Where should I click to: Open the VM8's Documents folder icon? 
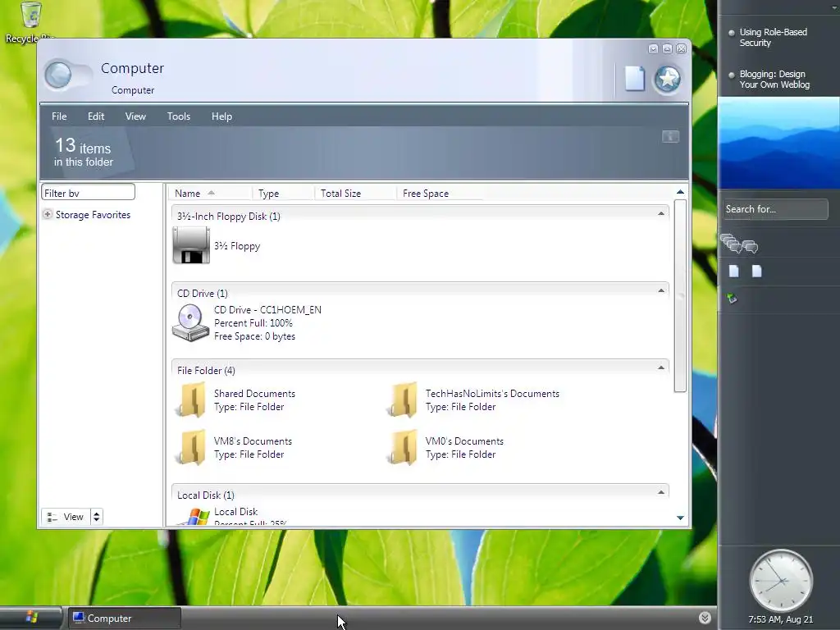191,447
